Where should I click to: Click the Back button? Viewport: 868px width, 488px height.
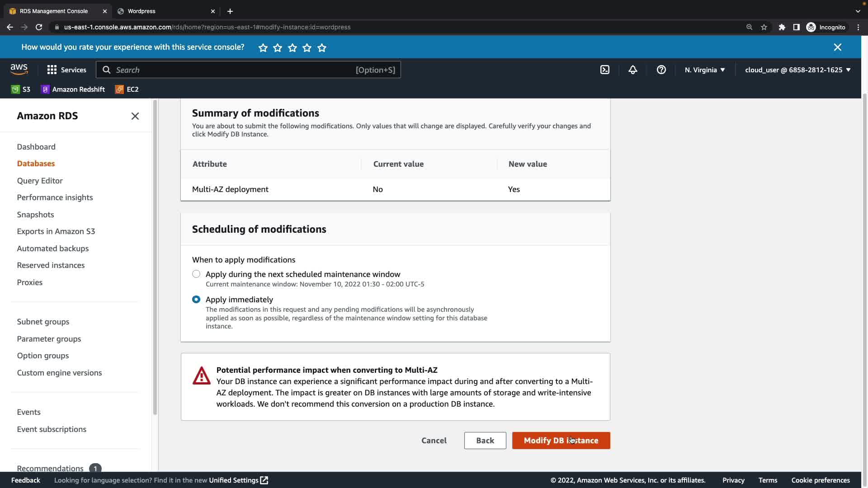(x=485, y=441)
